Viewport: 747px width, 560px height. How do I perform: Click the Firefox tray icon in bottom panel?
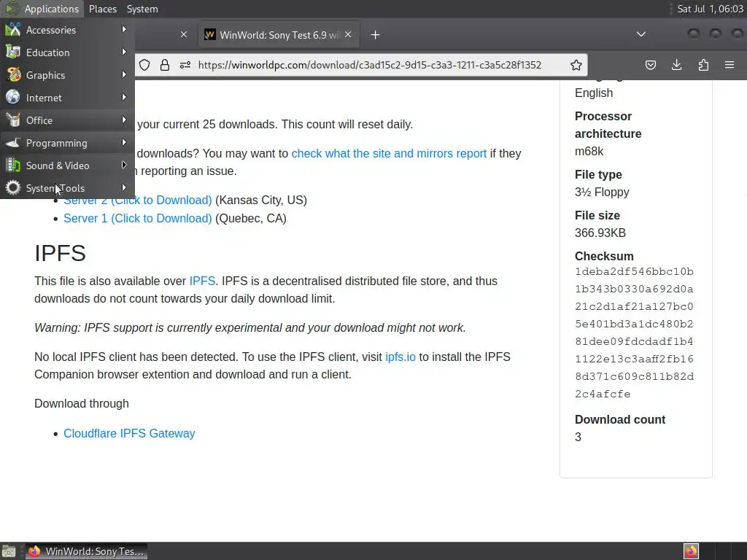pyautogui.click(x=691, y=551)
